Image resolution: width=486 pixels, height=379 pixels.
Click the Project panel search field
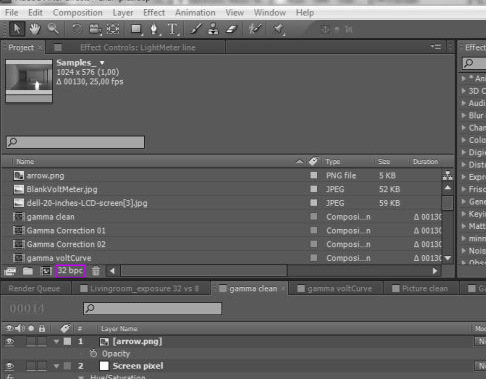[75, 142]
